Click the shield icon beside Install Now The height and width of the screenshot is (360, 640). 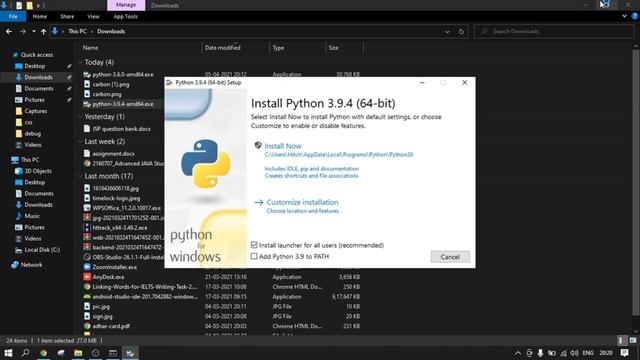pos(258,145)
